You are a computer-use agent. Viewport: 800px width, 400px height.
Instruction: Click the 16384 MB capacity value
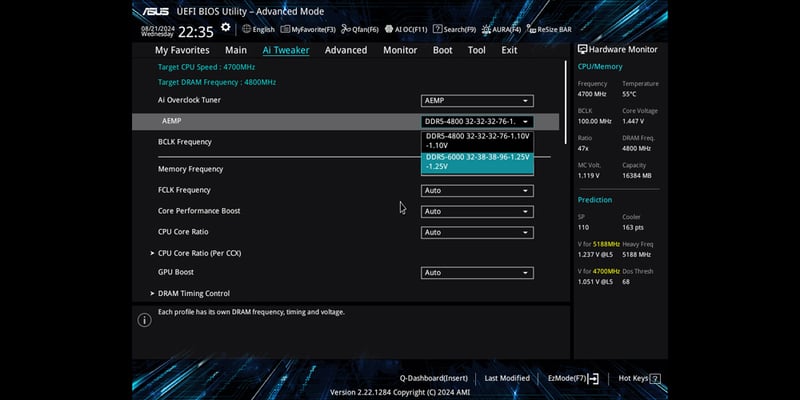[637, 176]
